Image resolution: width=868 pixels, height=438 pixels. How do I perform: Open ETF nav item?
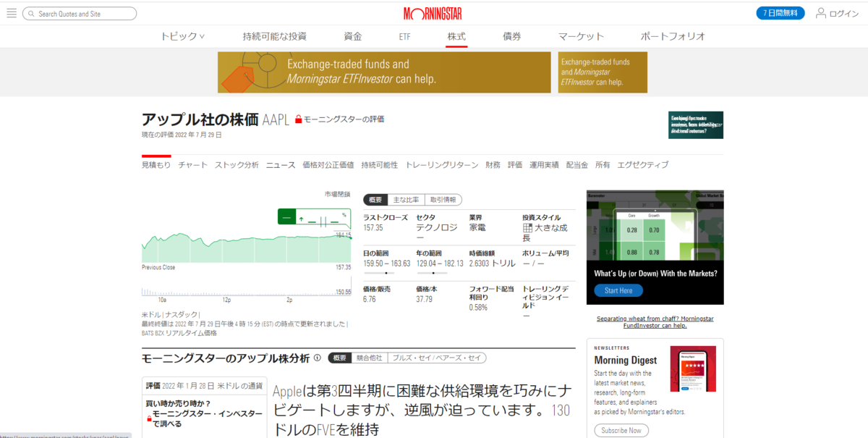(404, 36)
